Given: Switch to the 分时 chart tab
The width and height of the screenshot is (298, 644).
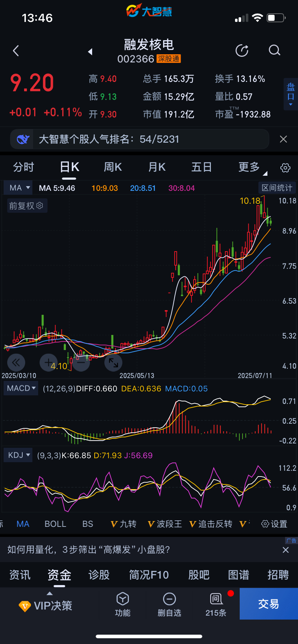Looking at the screenshot, I should pos(23,167).
